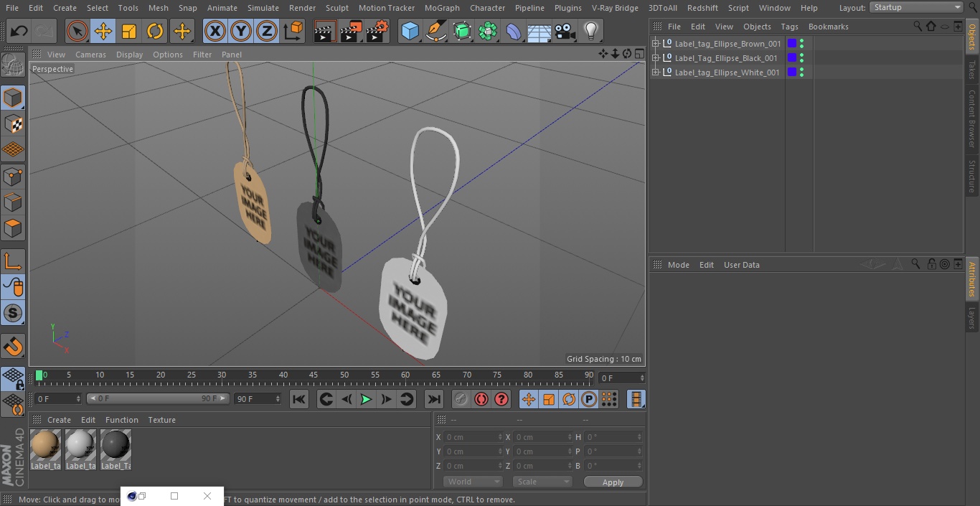980x506 pixels.
Task: Switch to Edges mode
Action: pyautogui.click(x=13, y=202)
